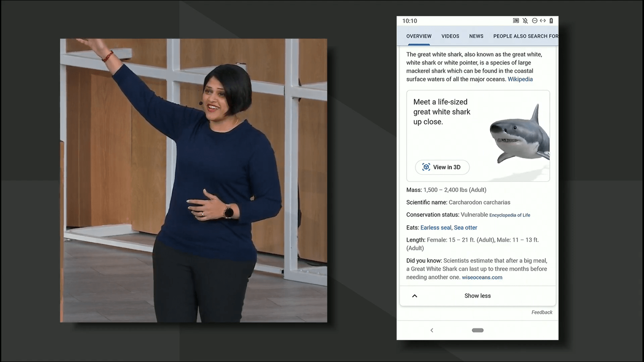644x362 pixels.
Task: Click the great white shark description paragraph
Action: [474, 67]
